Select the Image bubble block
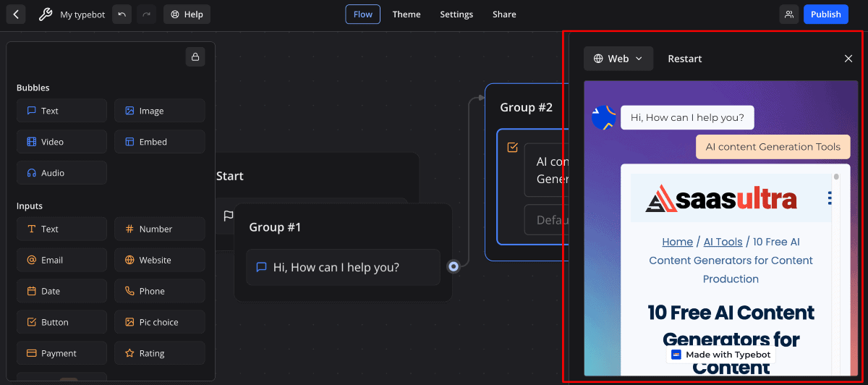The width and height of the screenshot is (868, 385). pos(159,111)
